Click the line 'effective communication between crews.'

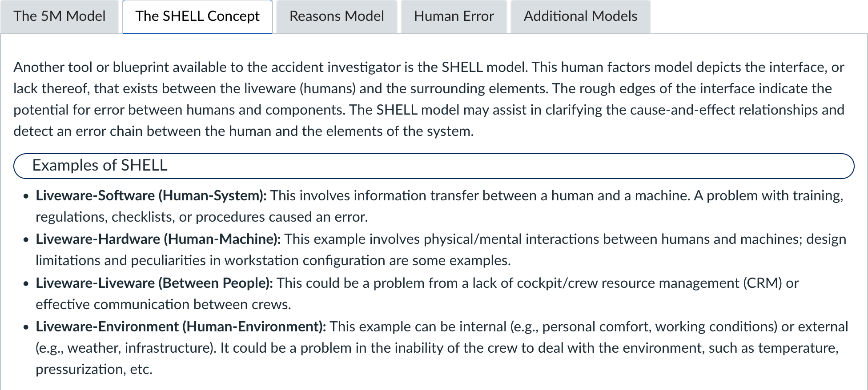pyautogui.click(x=163, y=304)
